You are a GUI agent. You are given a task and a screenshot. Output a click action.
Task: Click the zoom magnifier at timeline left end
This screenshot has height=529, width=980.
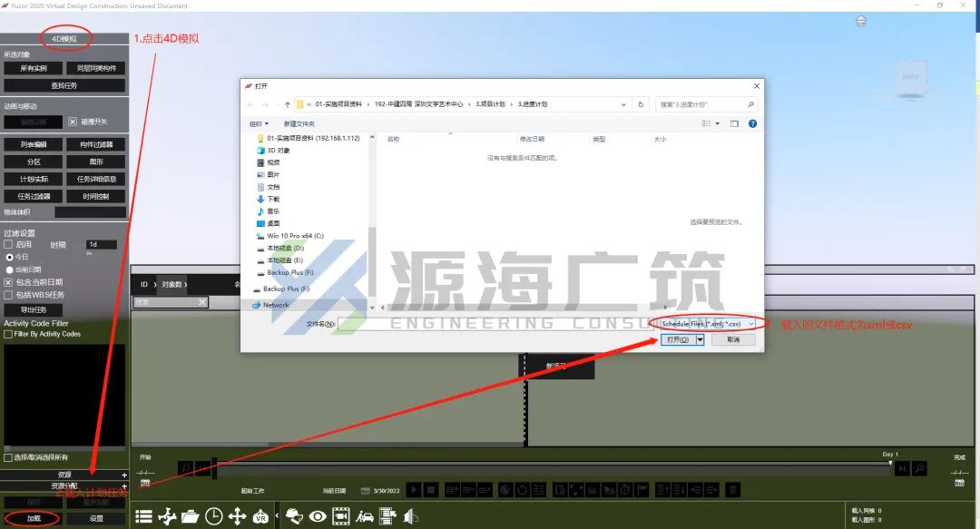(x=185, y=467)
